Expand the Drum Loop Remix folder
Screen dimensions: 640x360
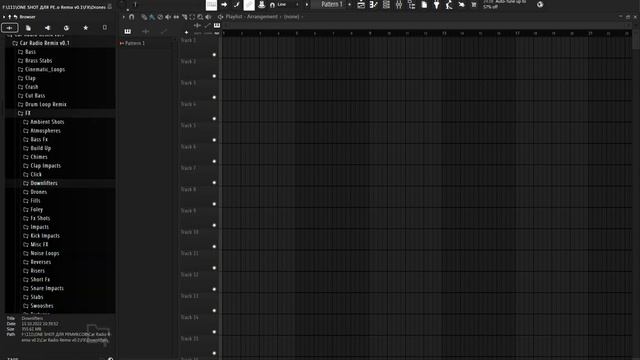(42, 104)
